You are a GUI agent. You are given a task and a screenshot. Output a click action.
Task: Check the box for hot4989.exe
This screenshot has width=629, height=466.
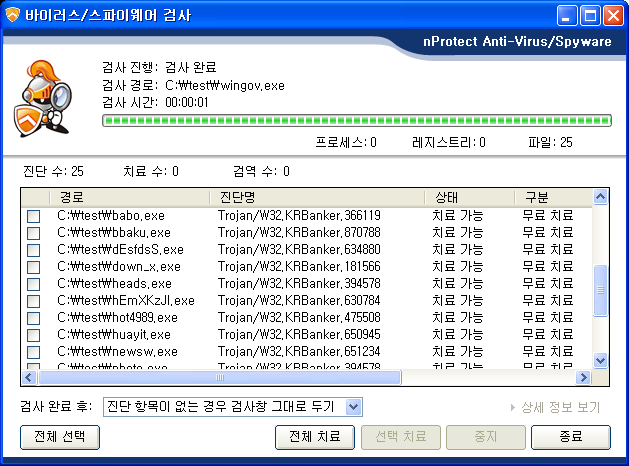pos(34,318)
